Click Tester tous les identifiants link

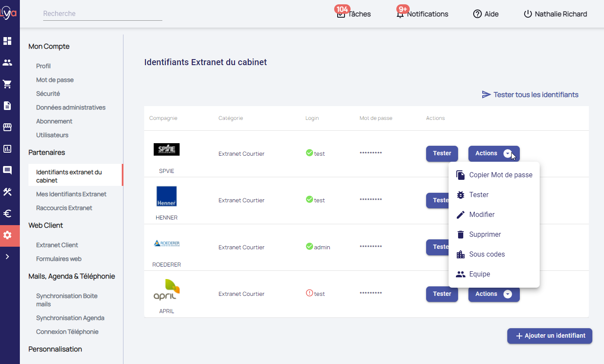coord(530,94)
